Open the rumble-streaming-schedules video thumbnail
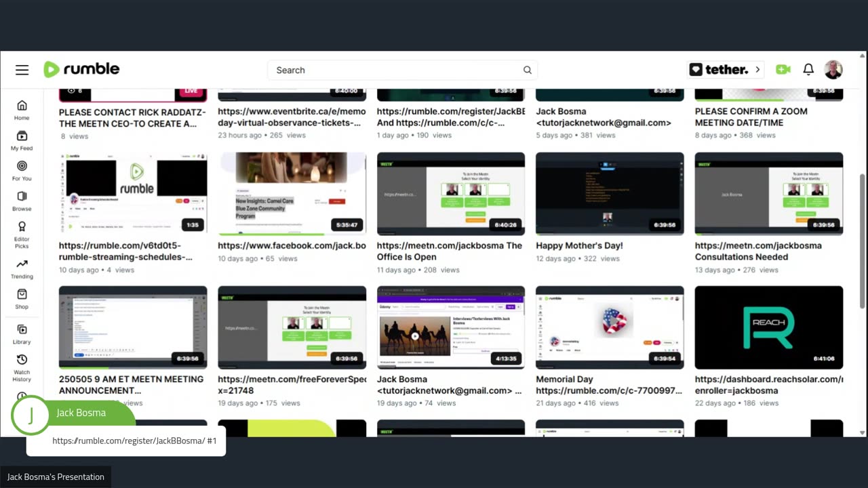The image size is (868, 488). (x=133, y=193)
